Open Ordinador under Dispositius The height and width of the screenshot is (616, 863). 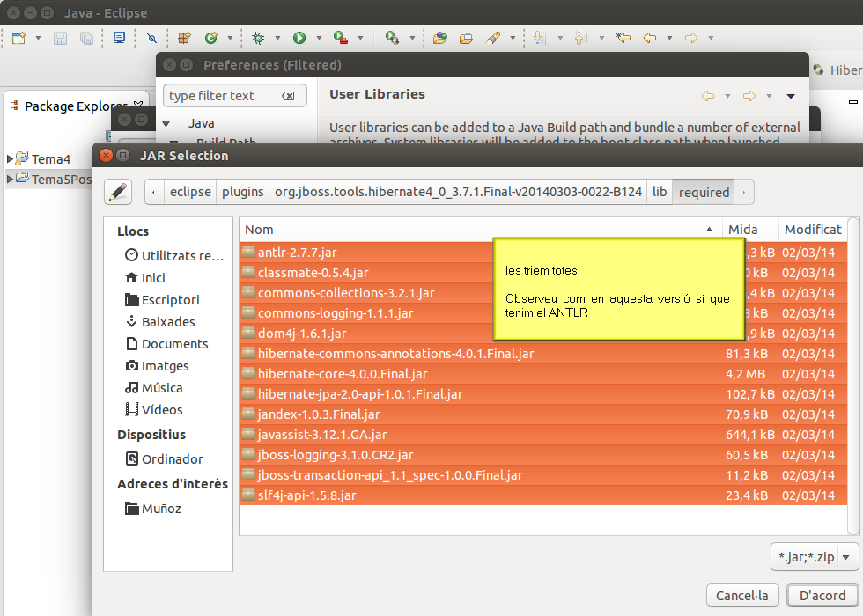(164, 458)
